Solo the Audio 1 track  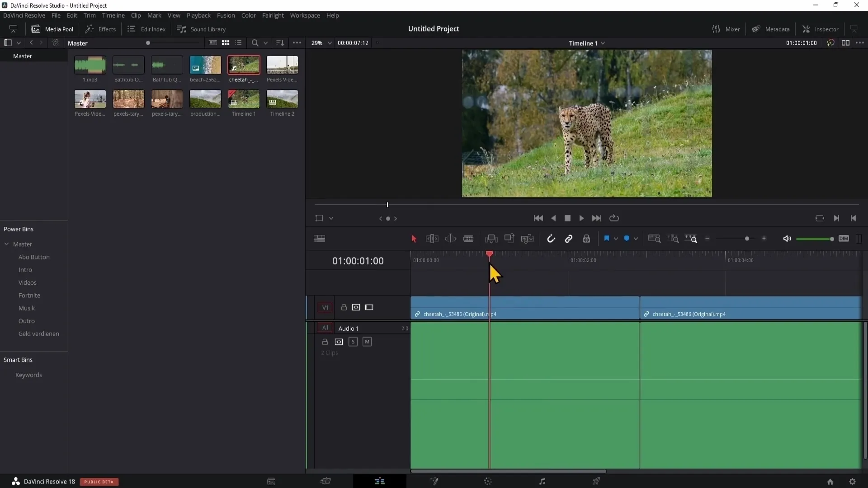(x=353, y=342)
